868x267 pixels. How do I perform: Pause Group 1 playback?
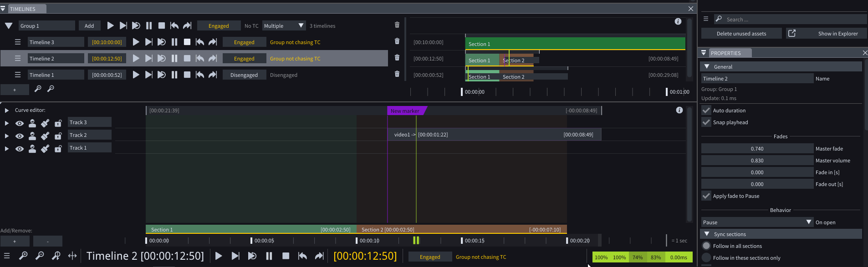tap(149, 26)
